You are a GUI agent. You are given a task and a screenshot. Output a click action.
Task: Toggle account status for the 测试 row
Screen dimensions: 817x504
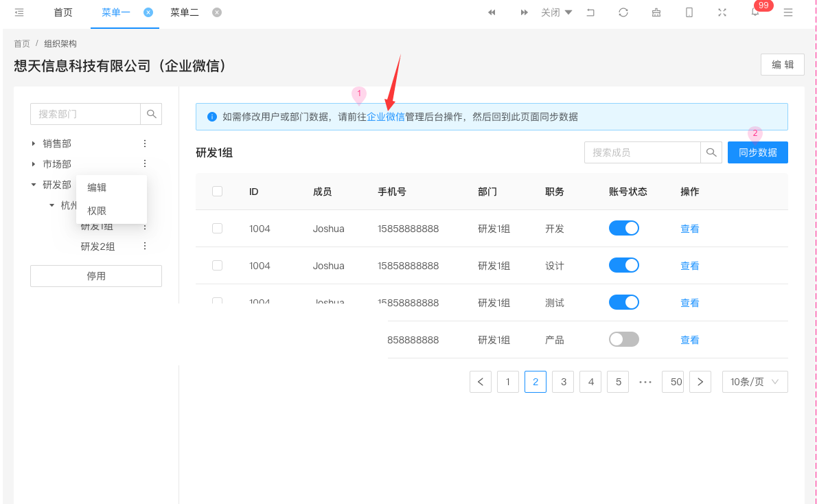point(623,302)
